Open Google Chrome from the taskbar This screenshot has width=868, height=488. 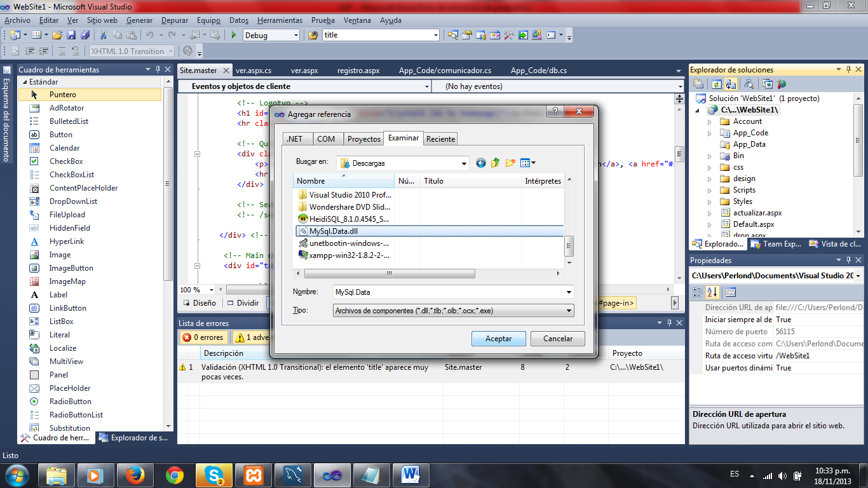(175, 475)
